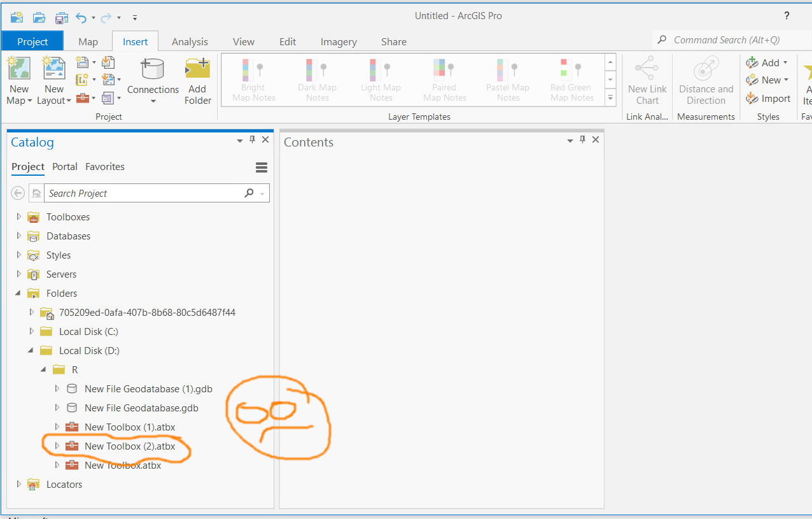Click the New Project icon in quick access toolbar
This screenshot has width=812, height=519.
pos(17,17)
